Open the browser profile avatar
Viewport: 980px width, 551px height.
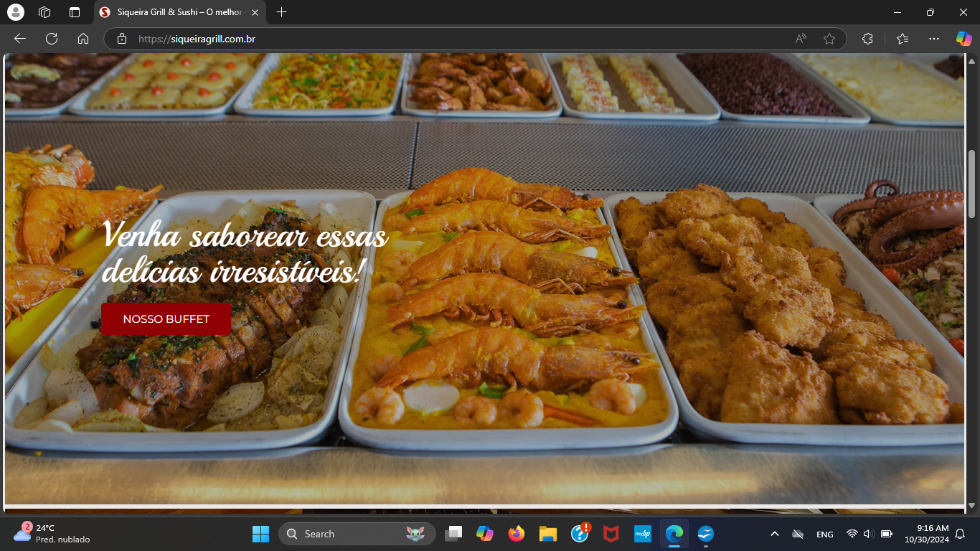tap(15, 12)
